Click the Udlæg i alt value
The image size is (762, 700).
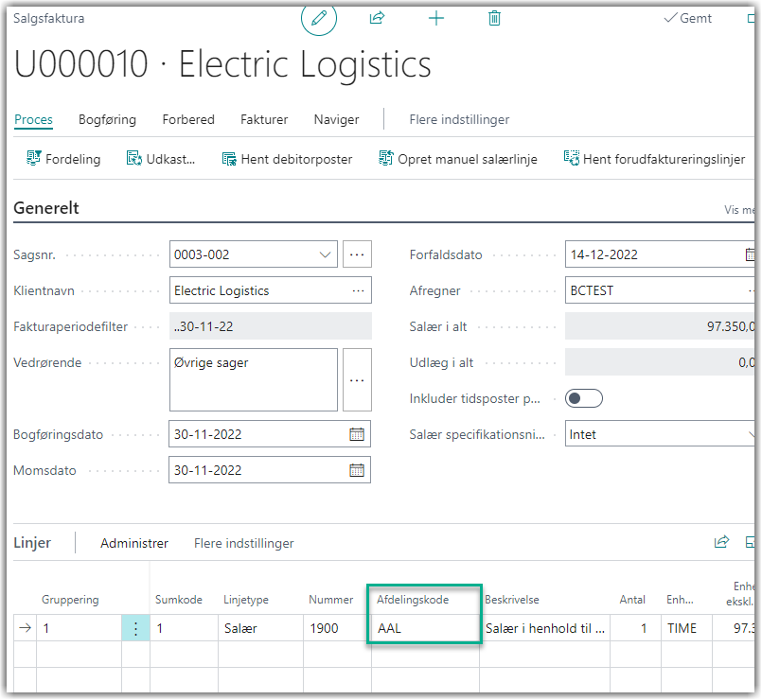(x=660, y=362)
